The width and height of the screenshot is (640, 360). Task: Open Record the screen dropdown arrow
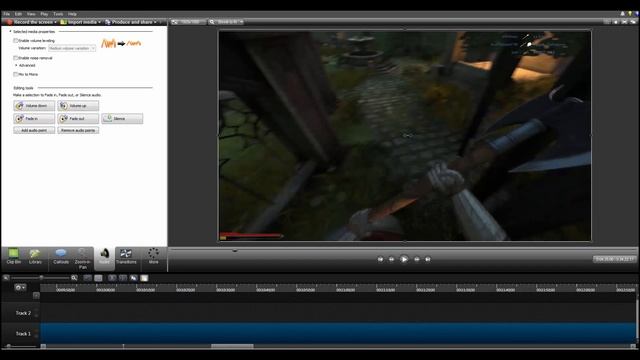[56, 22]
